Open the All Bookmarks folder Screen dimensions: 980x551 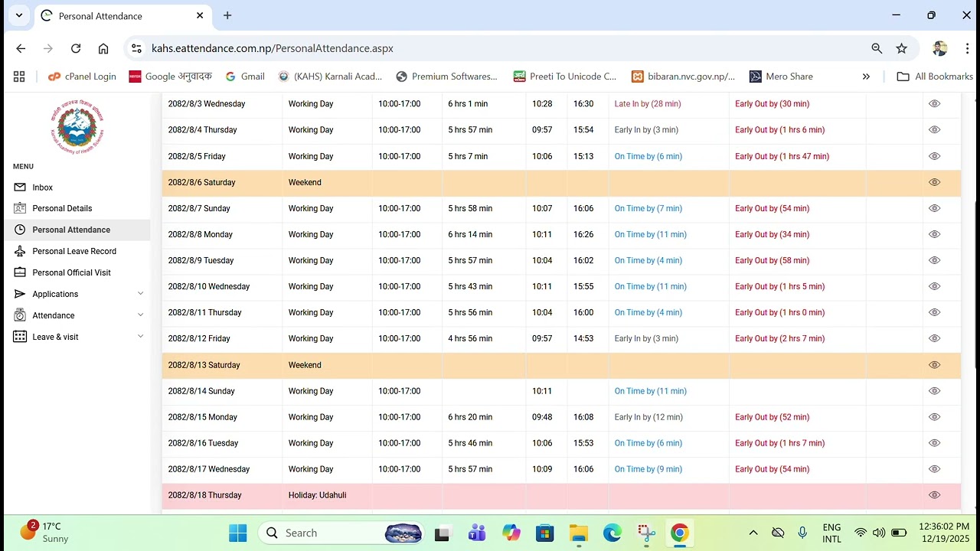pos(935,77)
